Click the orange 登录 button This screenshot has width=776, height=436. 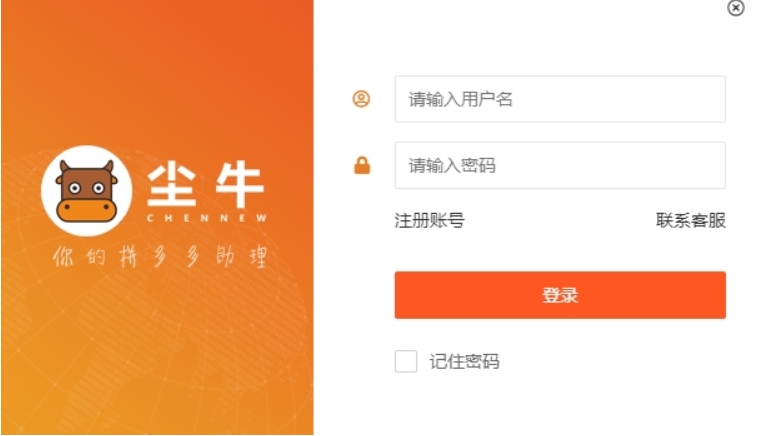coord(560,295)
